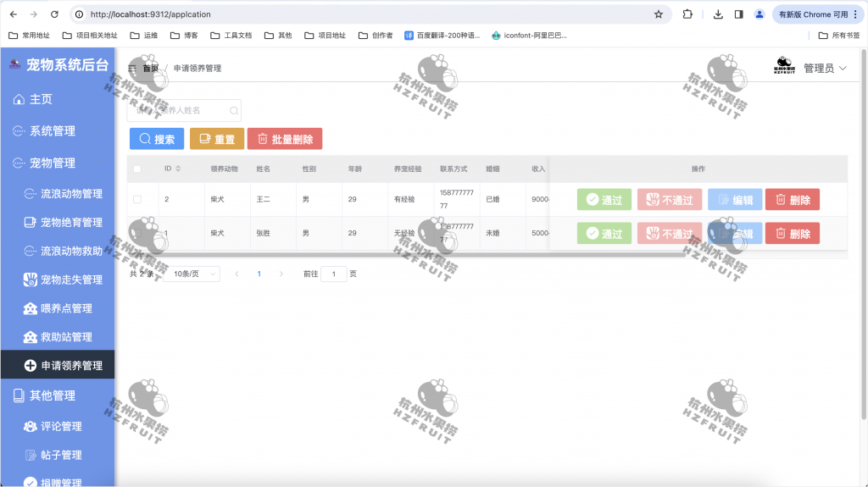Check the row for 张胜
This screenshot has width=868, height=487.
pos(137,233)
